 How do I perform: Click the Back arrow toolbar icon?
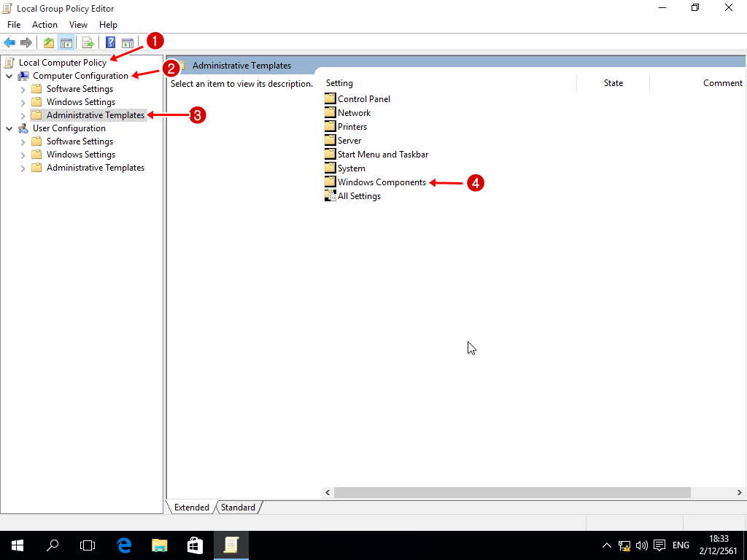tap(9, 43)
